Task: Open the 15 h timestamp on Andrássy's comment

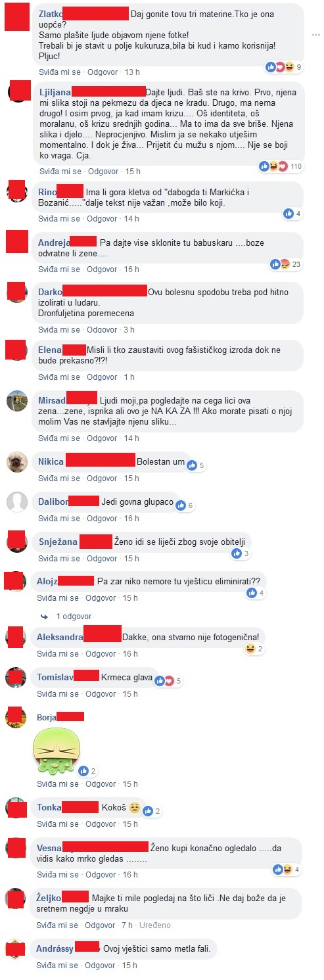Action: [x=131, y=966]
